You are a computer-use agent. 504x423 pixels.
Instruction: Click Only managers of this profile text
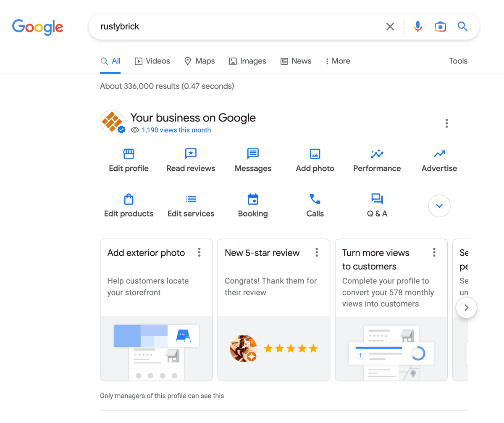(162, 396)
